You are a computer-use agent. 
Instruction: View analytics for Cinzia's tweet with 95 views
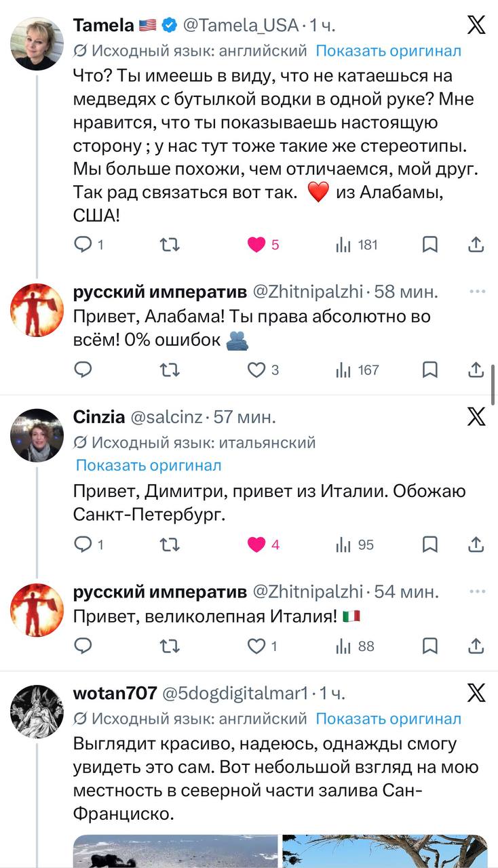coord(356,545)
